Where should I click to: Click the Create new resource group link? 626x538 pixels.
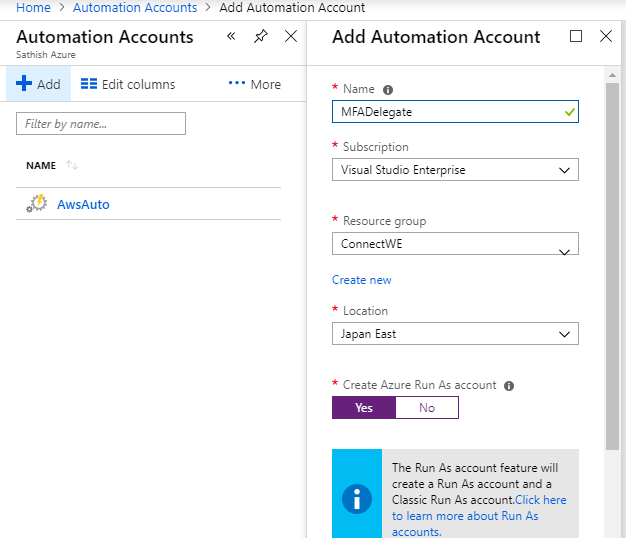(x=361, y=280)
